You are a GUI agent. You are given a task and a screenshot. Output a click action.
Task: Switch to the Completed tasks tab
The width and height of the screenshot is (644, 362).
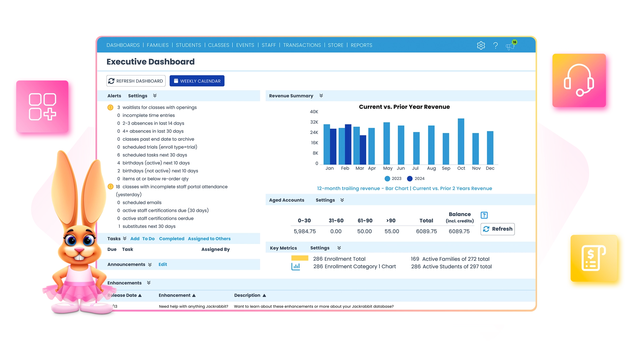coord(171,239)
